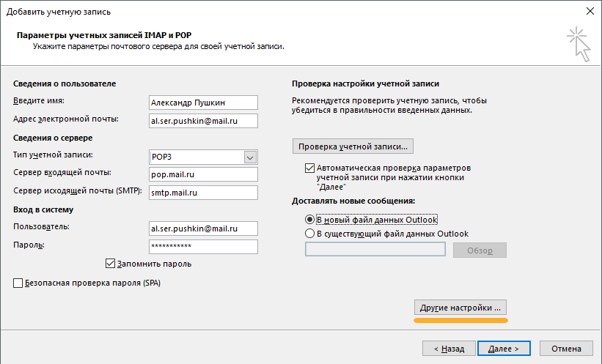Image resolution: width=602 pixels, height=364 pixels.
Task: Open the account type dropdown arrow
Action: (x=250, y=157)
